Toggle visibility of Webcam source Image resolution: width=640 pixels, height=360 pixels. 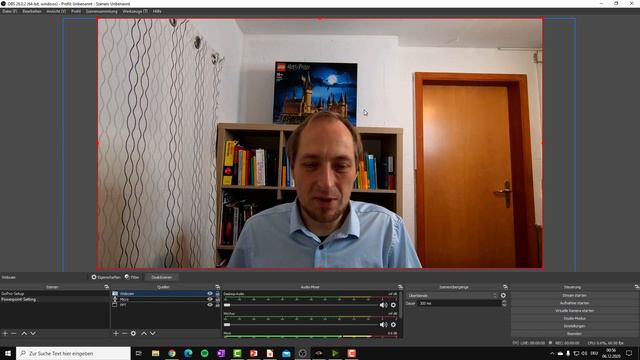(210, 293)
